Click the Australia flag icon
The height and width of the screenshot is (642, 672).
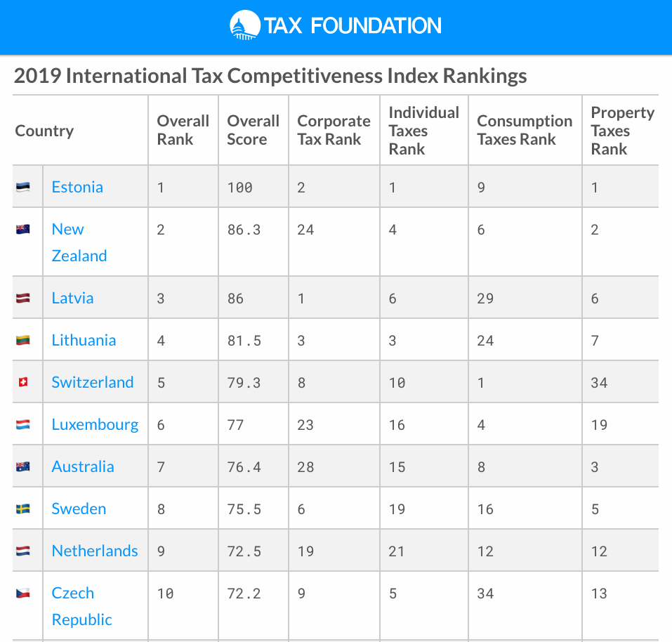(x=23, y=466)
